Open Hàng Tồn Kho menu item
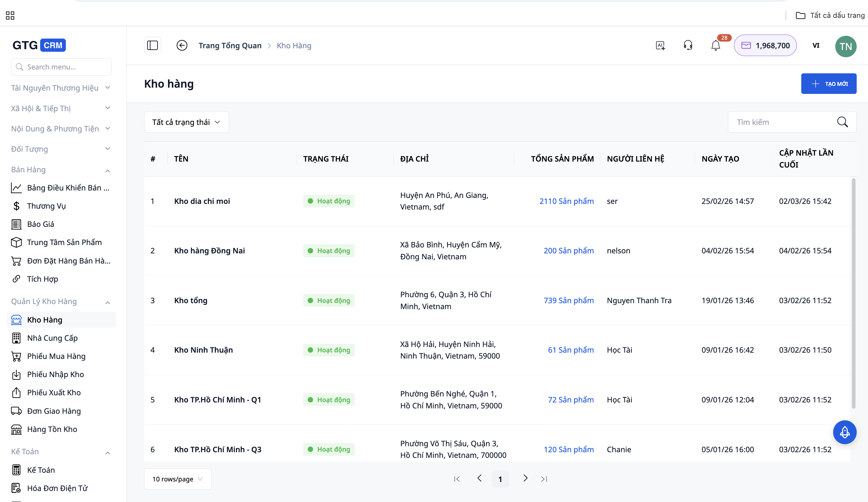Image resolution: width=868 pixels, height=502 pixels. (x=52, y=429)
